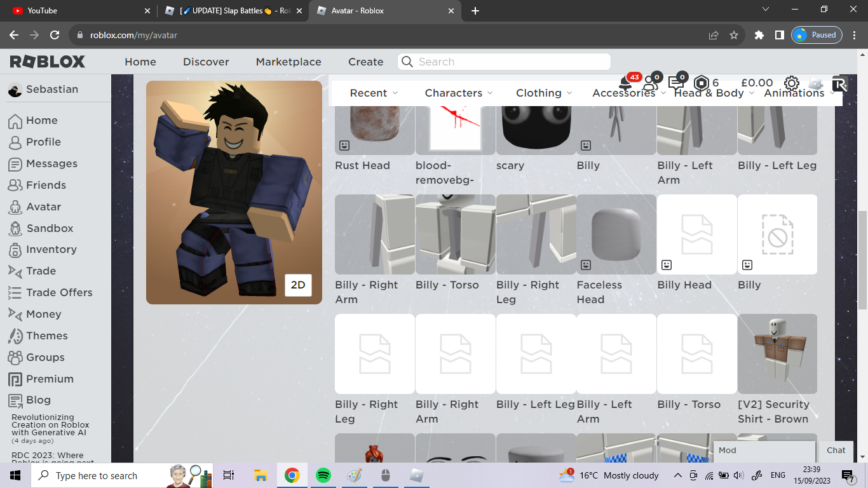
Task: Select the Rust Head item thumbnail
Action: 375,130
